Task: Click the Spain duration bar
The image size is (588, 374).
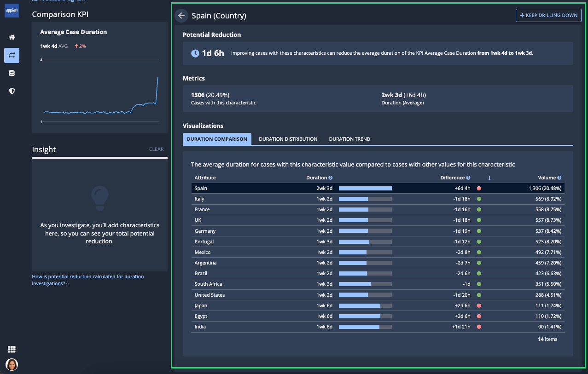Action: click(x=365, y=188)
